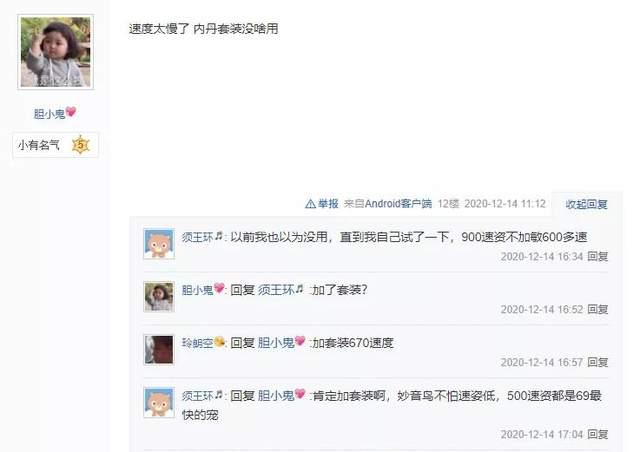Open 胆小鬼 small avatar in second reply
The width and height of the screenshot is (640, 452).
[159, 297]
